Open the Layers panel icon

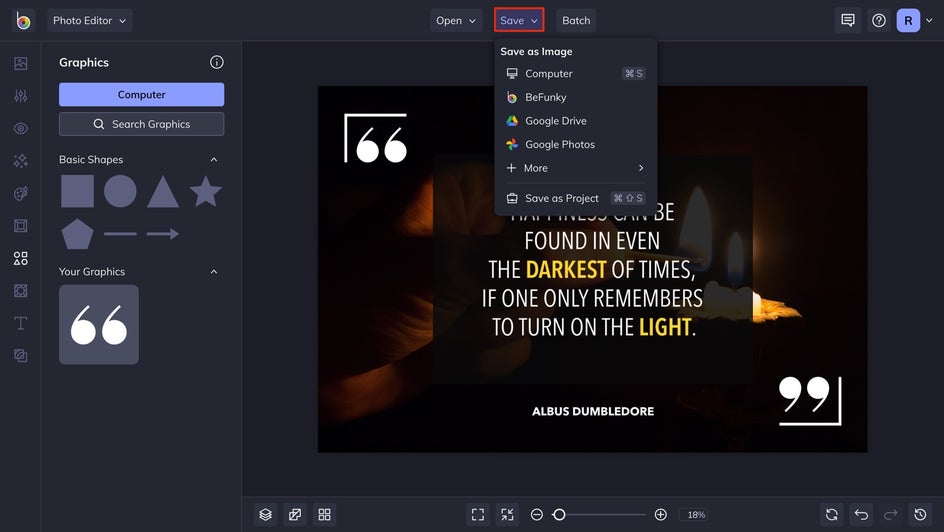pyautogui.click(x=266, y=515)
